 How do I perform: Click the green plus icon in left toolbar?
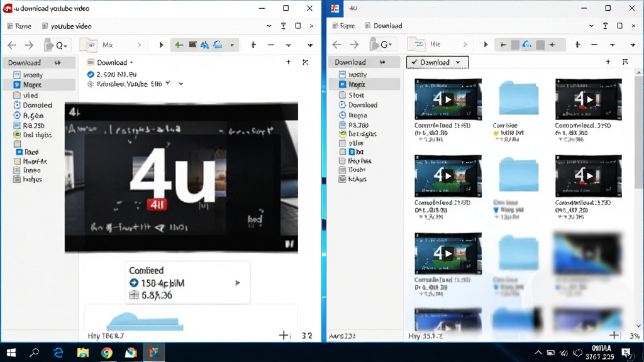point(179,45)
